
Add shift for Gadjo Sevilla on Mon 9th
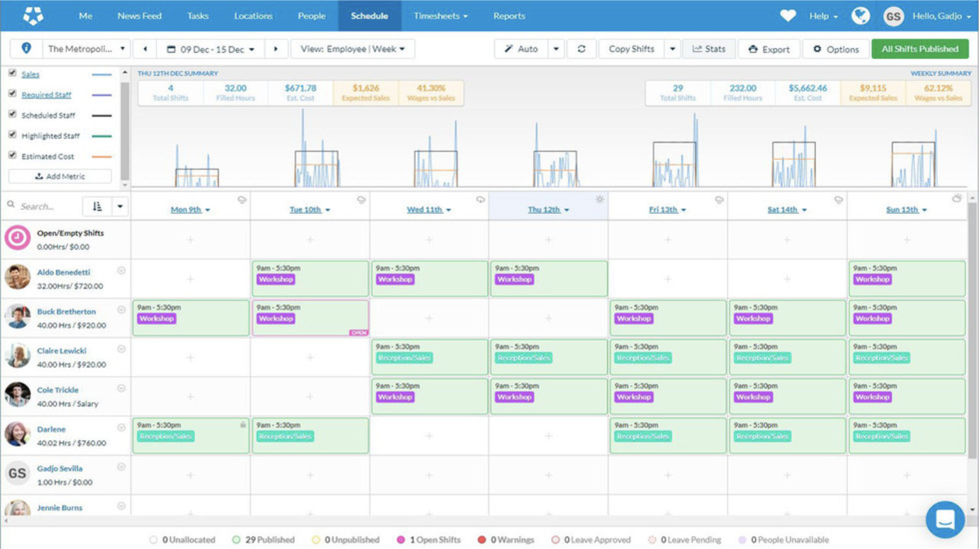pyautogui.click(x=190, y=475)
